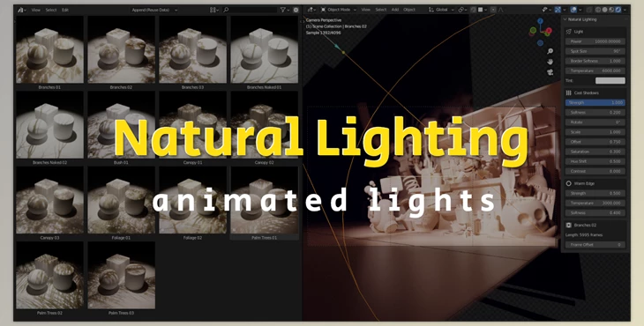This screenshot has height=326, width=644.
Task: Open the 3D viewport Object menu
Action: pyautogui.click(x=409, y=10)
